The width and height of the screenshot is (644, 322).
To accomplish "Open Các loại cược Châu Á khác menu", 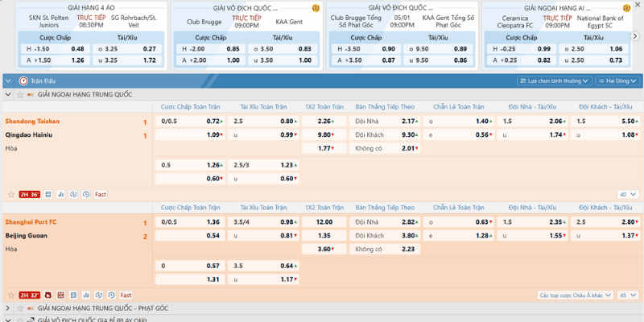I will 574,295.
